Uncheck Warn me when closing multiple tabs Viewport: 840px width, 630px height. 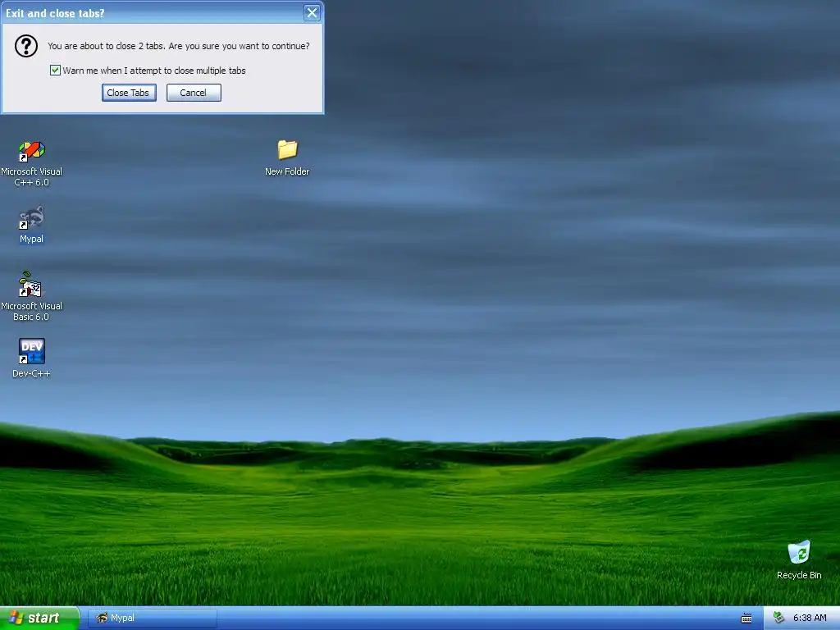(55, 71)
